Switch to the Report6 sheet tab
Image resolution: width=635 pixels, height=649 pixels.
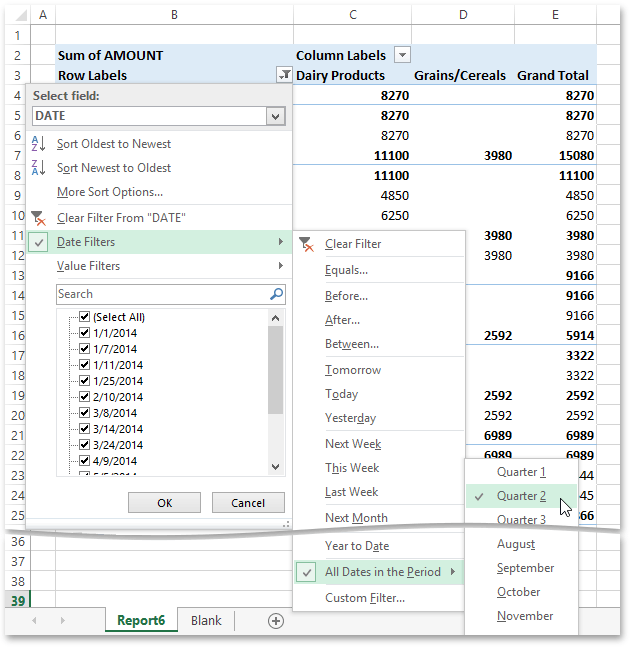pos(141,620)
